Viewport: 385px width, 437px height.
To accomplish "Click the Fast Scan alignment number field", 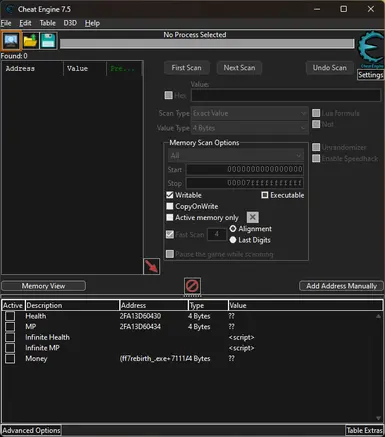I will pyautogui.click(x=217, y=234).
